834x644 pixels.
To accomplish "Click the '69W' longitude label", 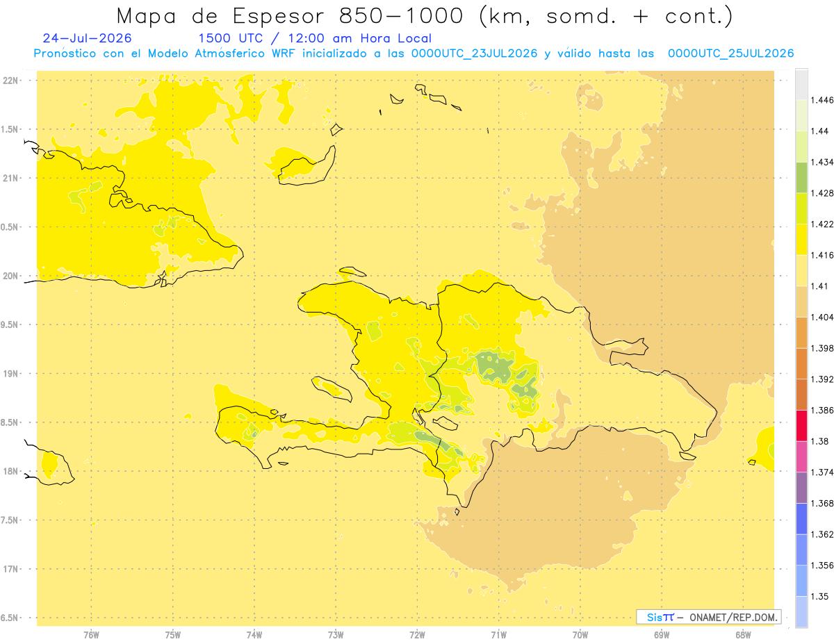I will click(x=662, y=635).
